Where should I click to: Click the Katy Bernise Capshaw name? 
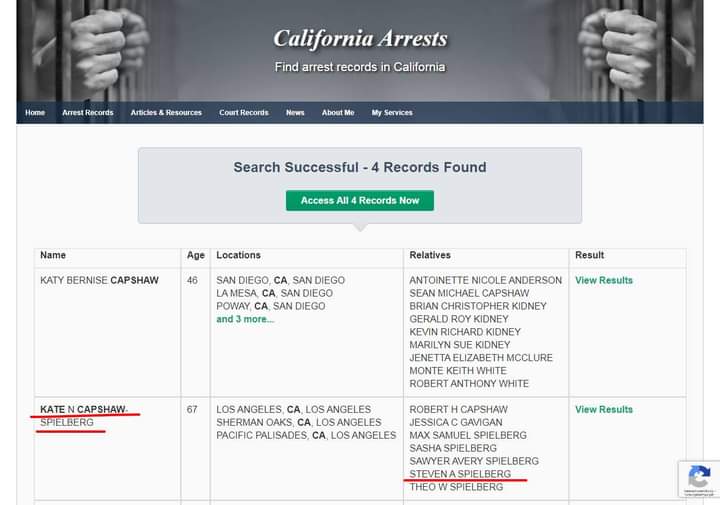99,281
